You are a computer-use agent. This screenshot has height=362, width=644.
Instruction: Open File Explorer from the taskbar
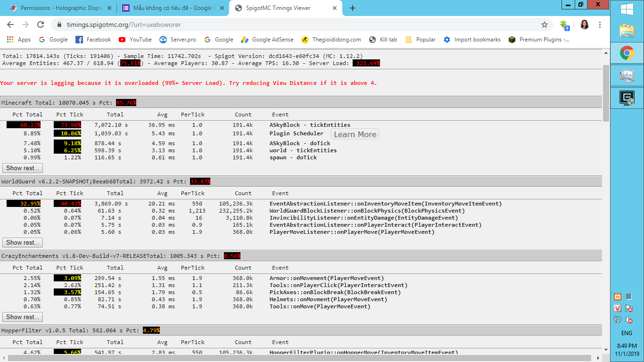click(627, 31)
